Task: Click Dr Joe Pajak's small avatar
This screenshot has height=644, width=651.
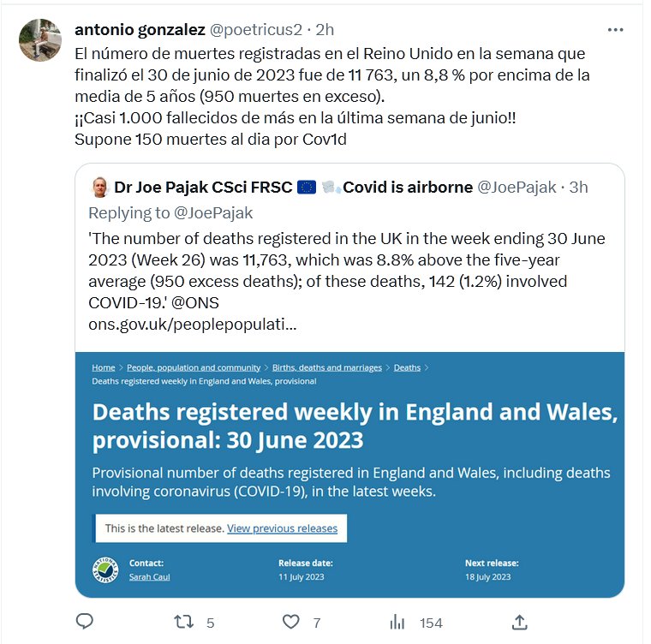Action: tap(99, 187)
